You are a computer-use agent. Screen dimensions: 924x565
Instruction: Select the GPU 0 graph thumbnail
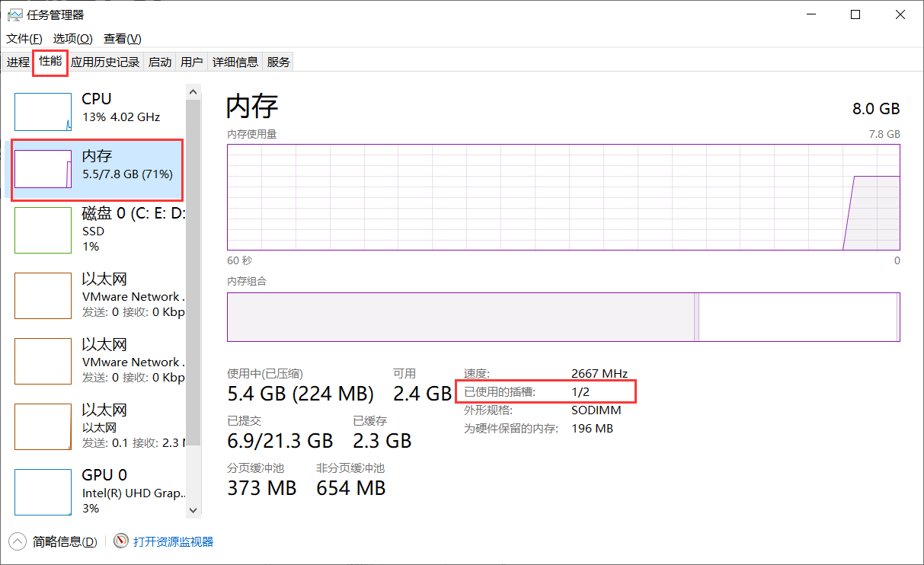pyautogui.click(x=43, y=492)
